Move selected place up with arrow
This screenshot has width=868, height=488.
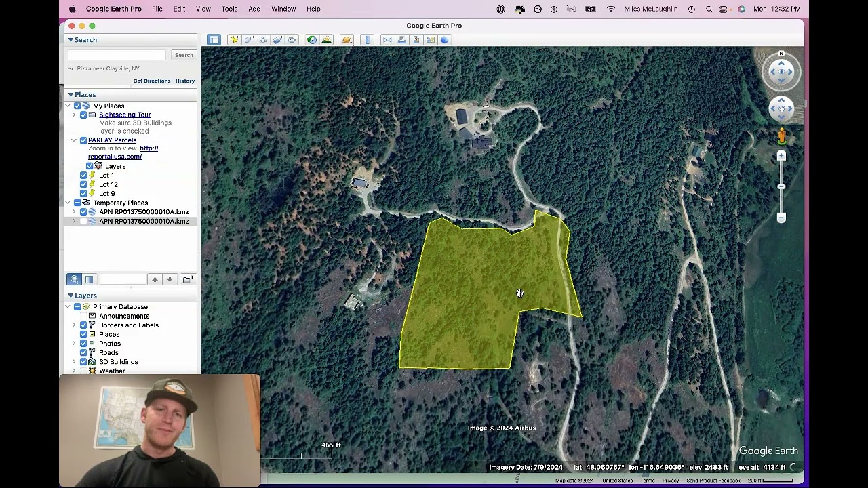click(155, 279)
